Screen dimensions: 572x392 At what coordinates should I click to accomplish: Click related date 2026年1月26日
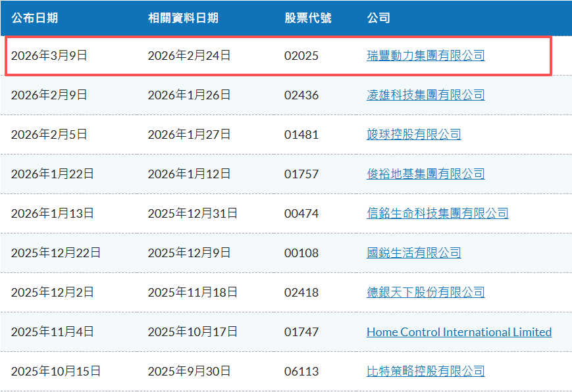pyautogui.click(x=189, y=95)
